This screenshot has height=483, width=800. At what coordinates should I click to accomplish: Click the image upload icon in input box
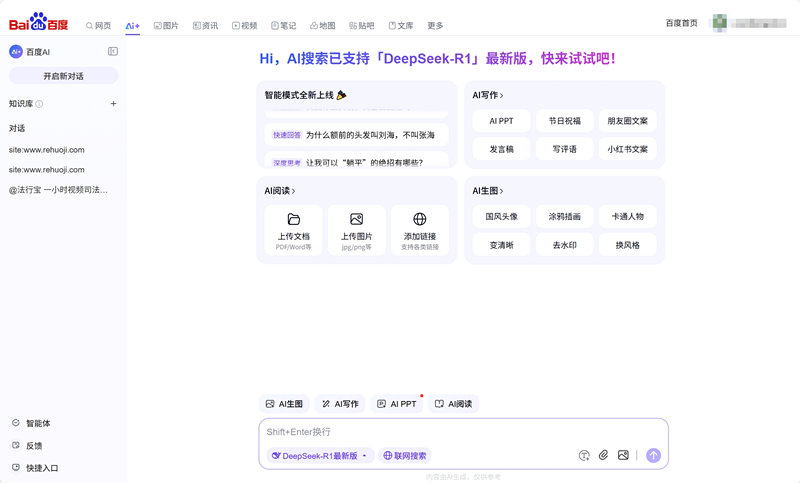click(x=623, y=455)
